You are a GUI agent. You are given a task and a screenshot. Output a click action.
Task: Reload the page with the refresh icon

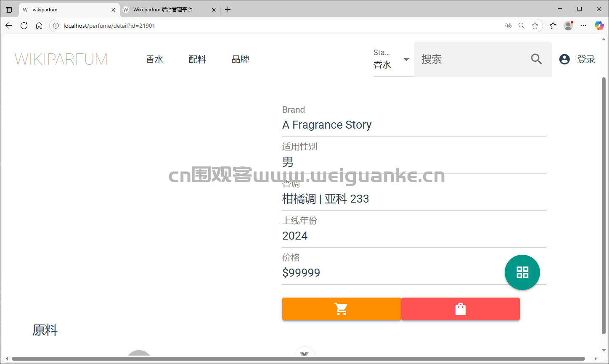point(24,26)
